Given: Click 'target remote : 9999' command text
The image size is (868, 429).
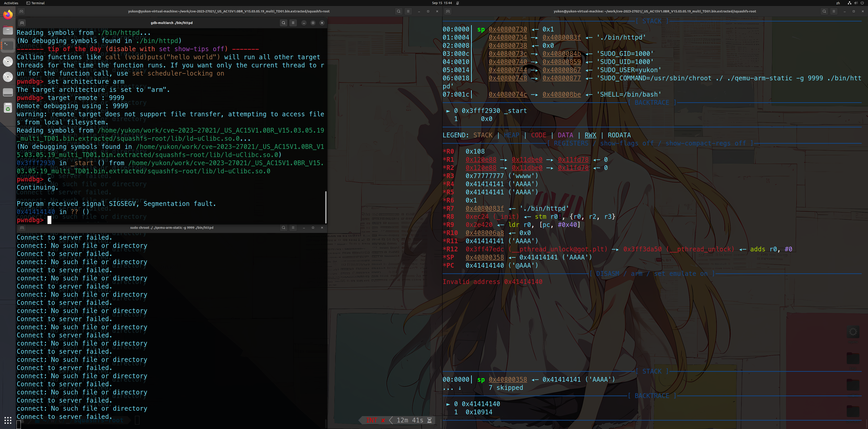Looking at the screenshot, I should tap(86, 98).
